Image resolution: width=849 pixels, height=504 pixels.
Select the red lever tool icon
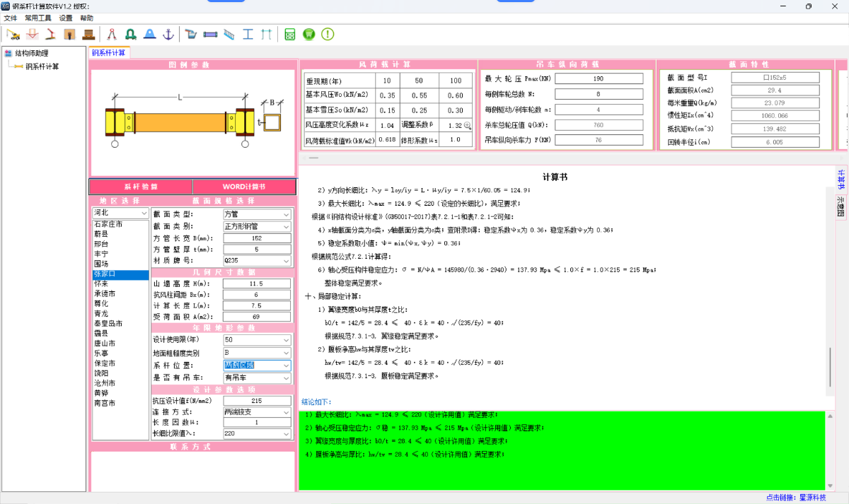(50, 34)
